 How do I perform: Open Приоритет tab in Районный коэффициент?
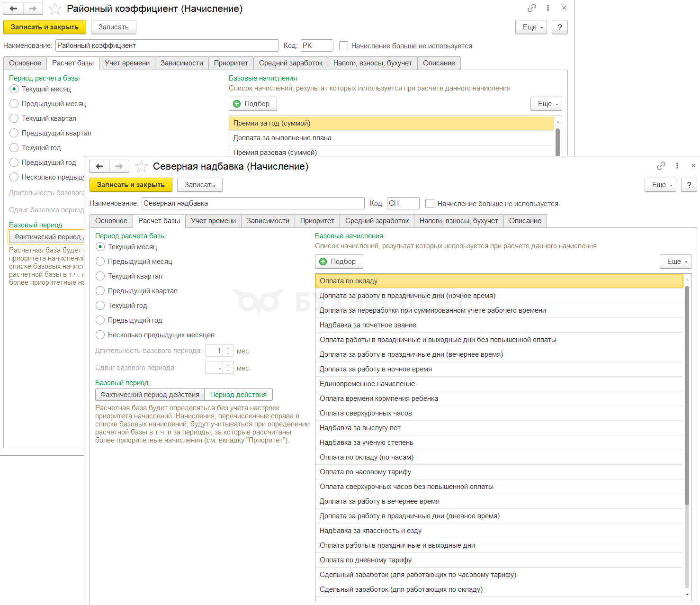(x=231, y=63)
